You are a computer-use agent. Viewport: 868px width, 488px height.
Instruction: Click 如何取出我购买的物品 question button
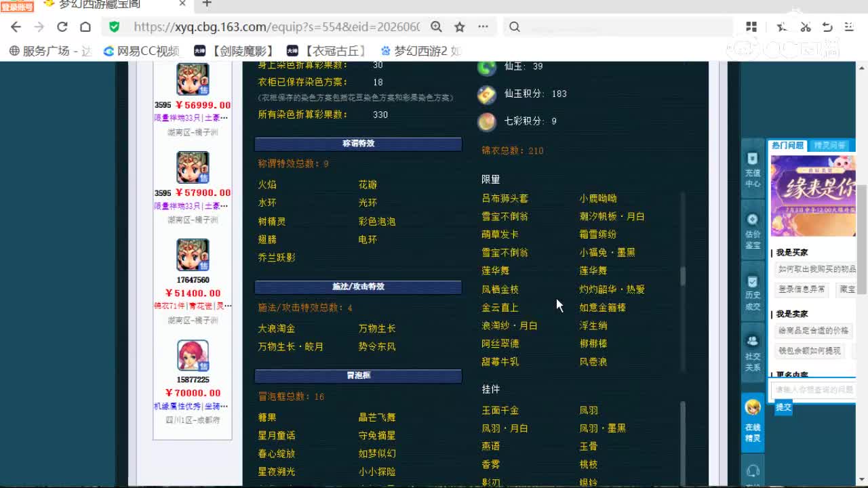tap(816, 269)
